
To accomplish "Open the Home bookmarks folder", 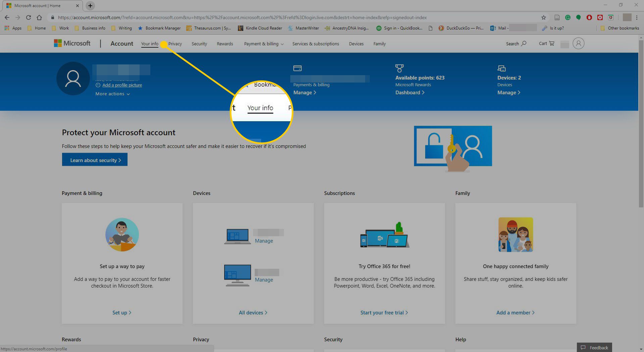I will 37,28.
